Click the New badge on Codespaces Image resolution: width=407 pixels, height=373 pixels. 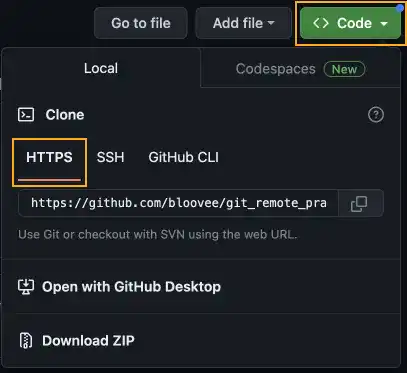tap(344, 69)
